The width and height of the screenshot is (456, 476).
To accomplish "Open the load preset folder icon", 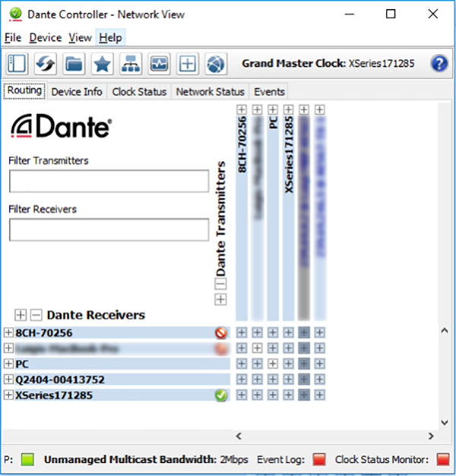I will (74, 64).
